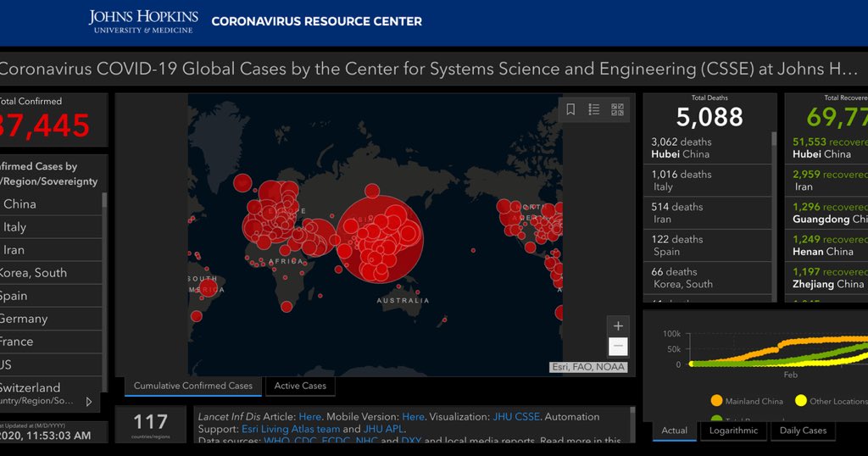Open the Johns Hopkins University logo
The image size is (868, 456).
click(143, 21)
